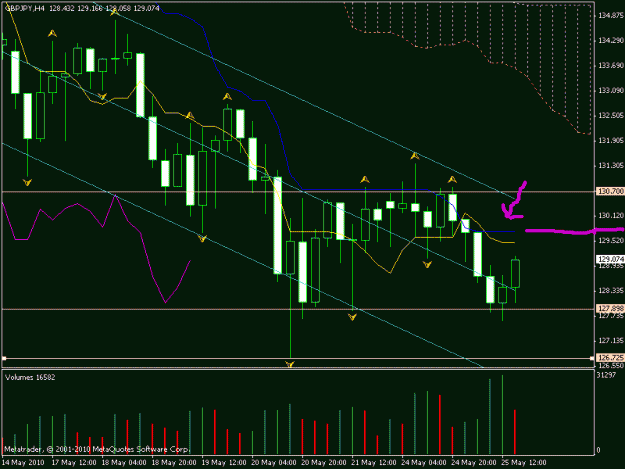Click the 132.505 price axis label
625x469 pixels.
pyautogui.click(x=611, y=116)
